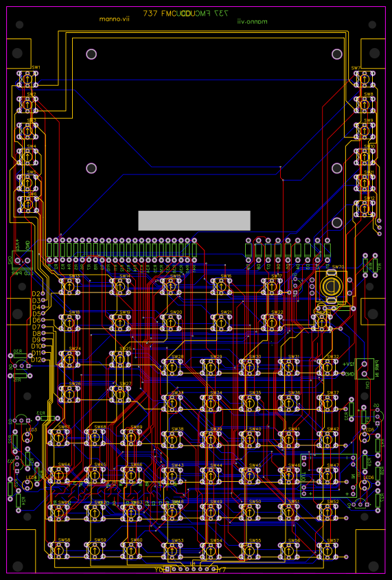This screenshot has width=392, height=580.
Task: Select the SW31 switch footprint
Action: click(x=289, y=367)
